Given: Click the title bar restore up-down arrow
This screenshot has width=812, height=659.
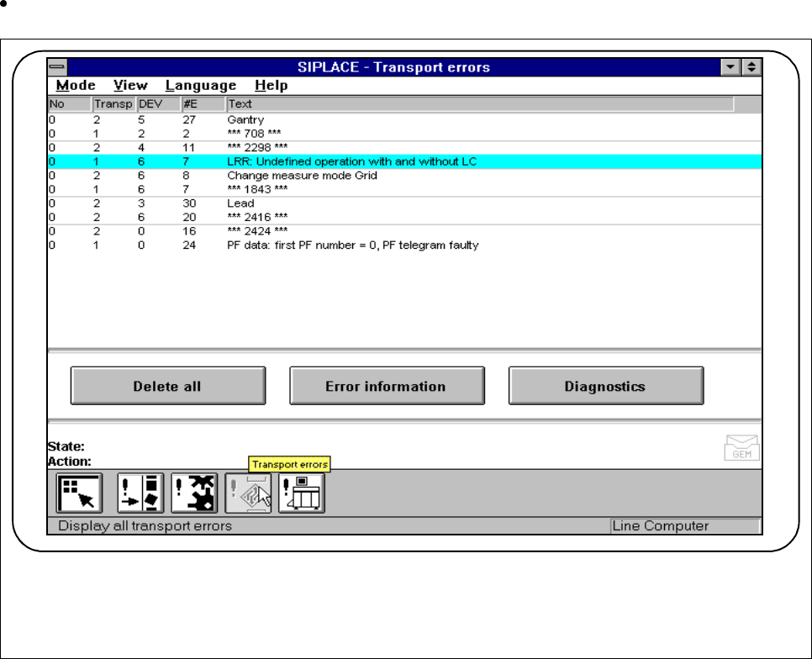Looking at the screenshot, I should pos(751,66).
